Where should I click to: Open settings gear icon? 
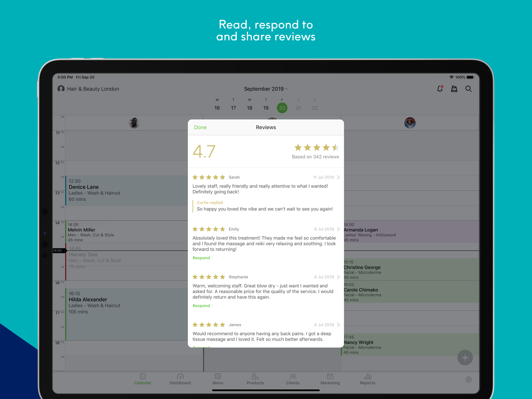point(469,380)
